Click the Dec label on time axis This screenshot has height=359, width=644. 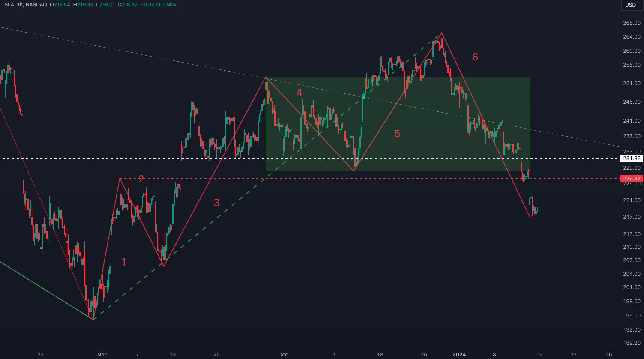[283, 355]
